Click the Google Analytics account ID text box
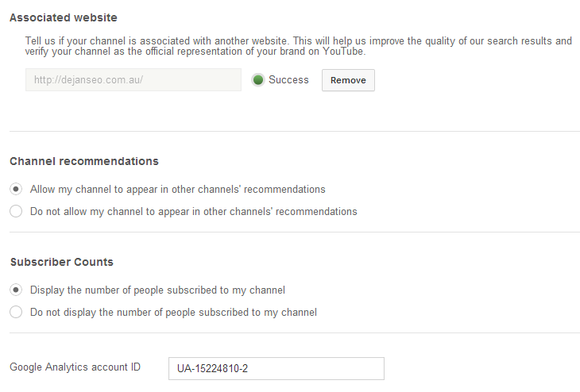This screenshot has height=392, width=580. coord(276,368)
